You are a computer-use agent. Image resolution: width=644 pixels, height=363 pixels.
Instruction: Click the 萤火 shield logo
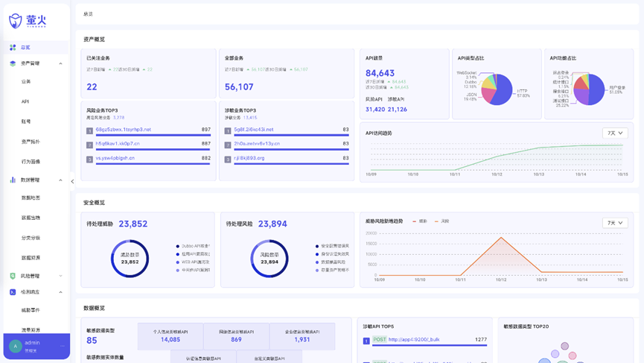[x=15, y=21]
